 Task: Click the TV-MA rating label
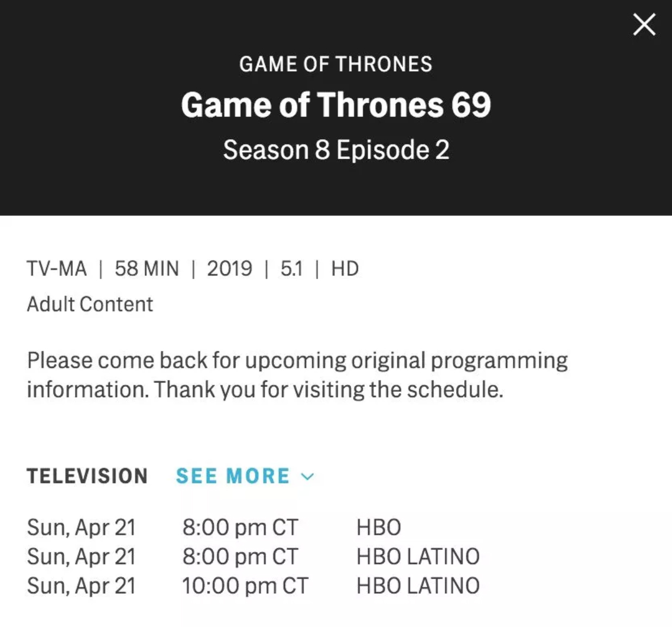[x=57, y=268]
